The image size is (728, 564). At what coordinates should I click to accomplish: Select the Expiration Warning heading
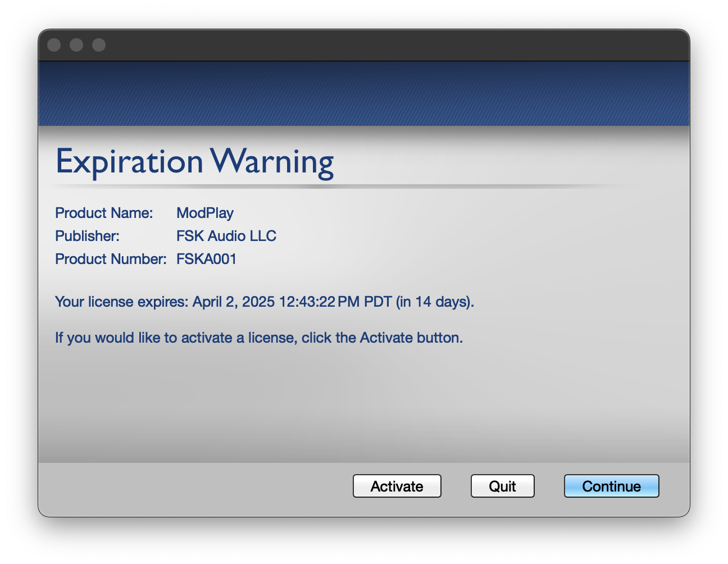click(x=194, y=162)
